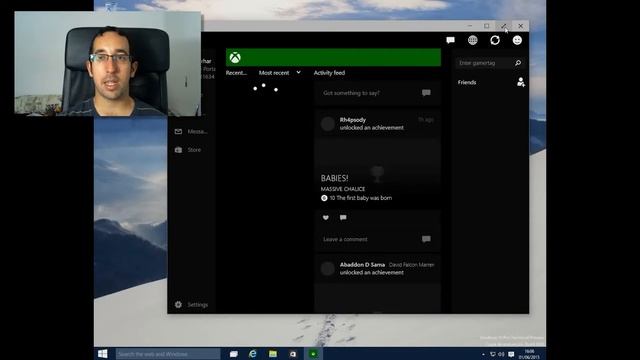Click Abaddon D Sama's avatar circle
This screenshot has height=360, width=640.
click(327, 269)
